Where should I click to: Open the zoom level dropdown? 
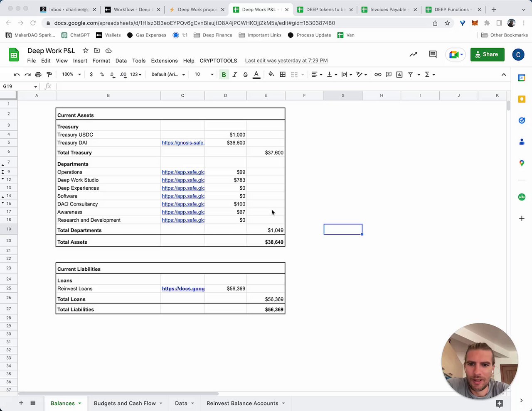tap(71, 74)
